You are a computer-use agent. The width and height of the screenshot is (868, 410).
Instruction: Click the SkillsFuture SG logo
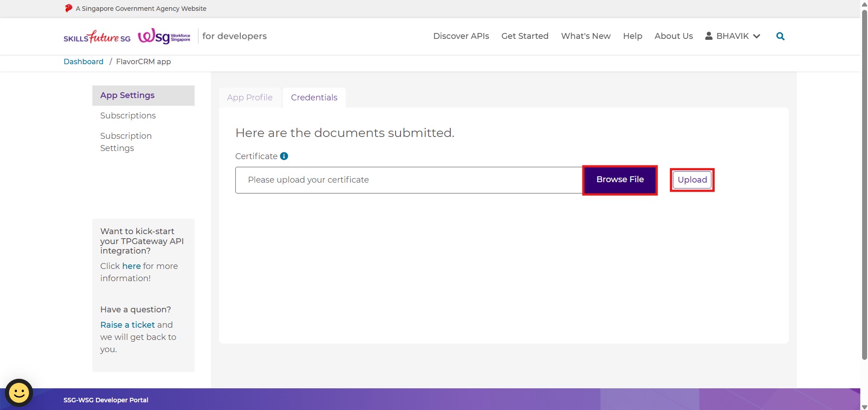[x=97, y=37]
